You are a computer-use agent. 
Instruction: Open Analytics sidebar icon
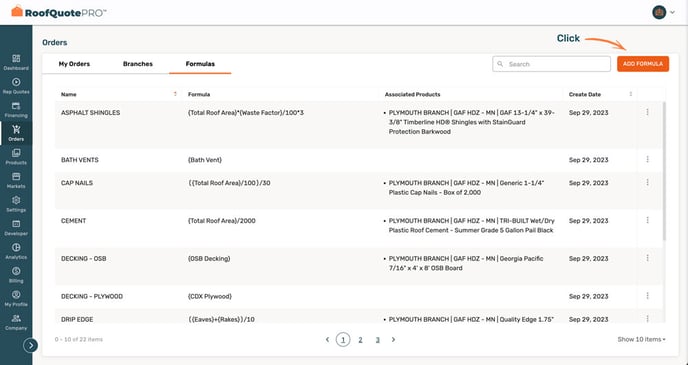[x=16, y=252]
